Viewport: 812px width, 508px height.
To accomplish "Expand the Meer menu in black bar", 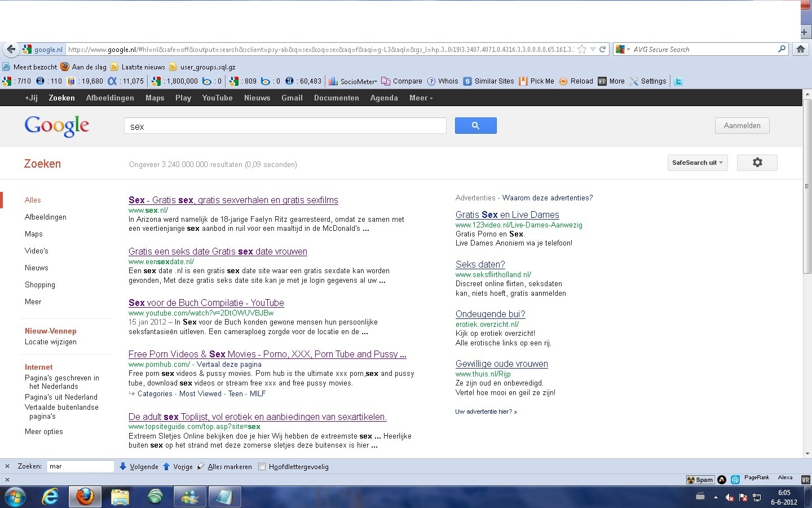I will (x=421, y=98).
